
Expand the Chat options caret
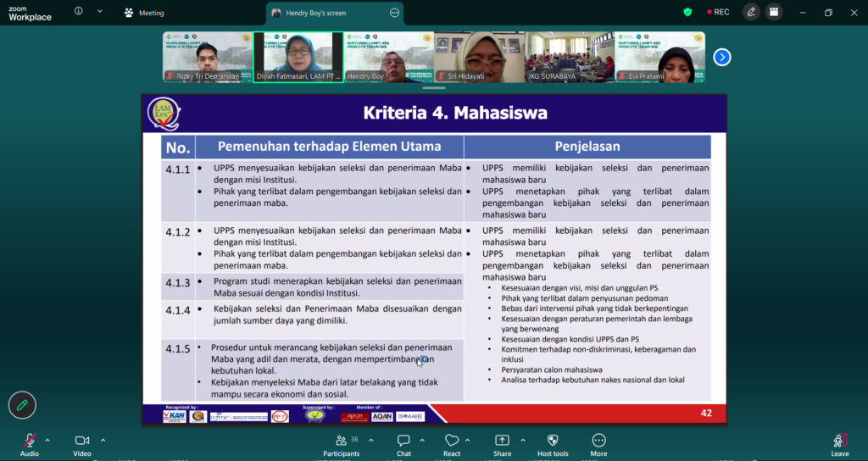422,441
